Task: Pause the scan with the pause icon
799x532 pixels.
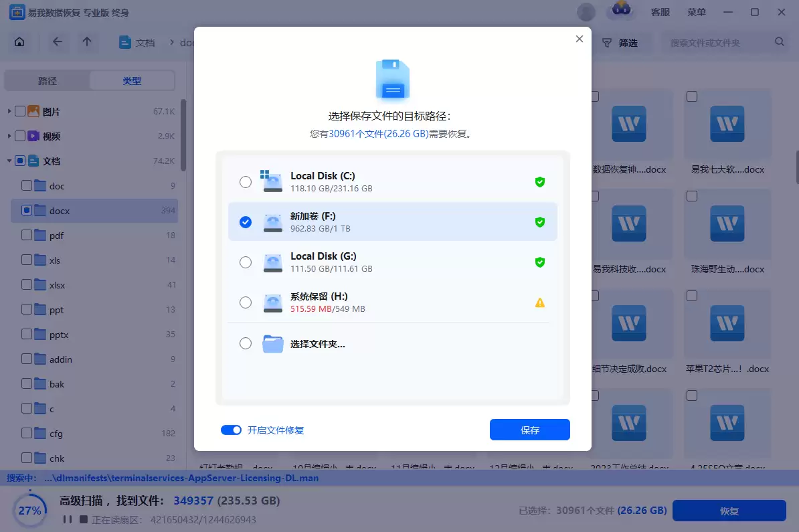Action: (68, 519)
